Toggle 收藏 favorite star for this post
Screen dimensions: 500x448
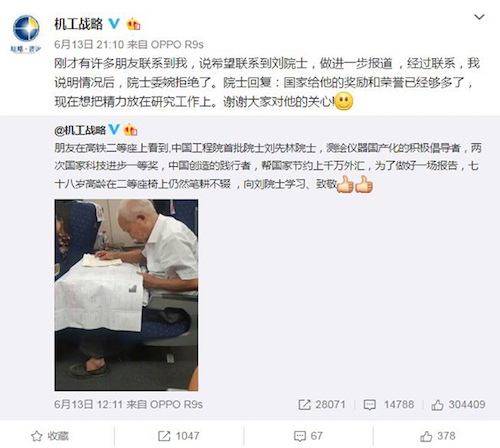pos(50,436)
